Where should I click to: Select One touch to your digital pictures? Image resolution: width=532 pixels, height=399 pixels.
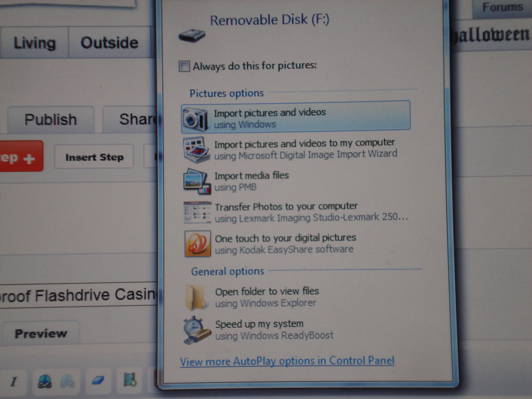coord(270,244)
